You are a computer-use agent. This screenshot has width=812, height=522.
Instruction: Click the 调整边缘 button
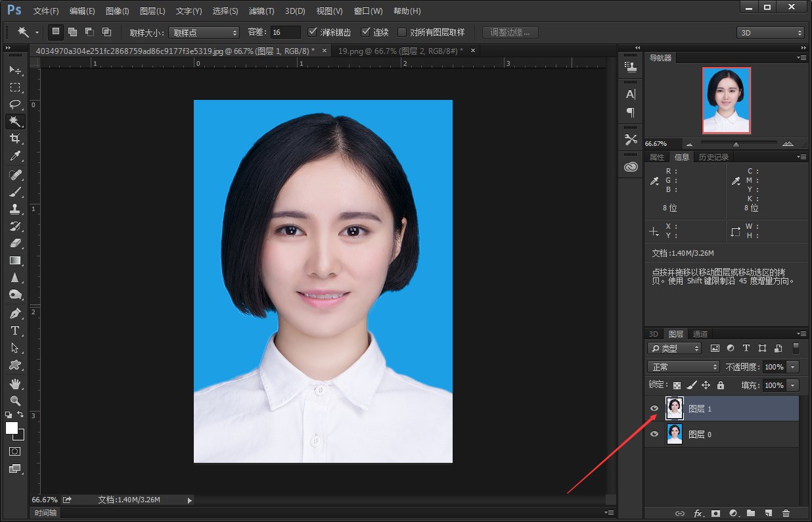pyautogui.click(x=510, y=32)
